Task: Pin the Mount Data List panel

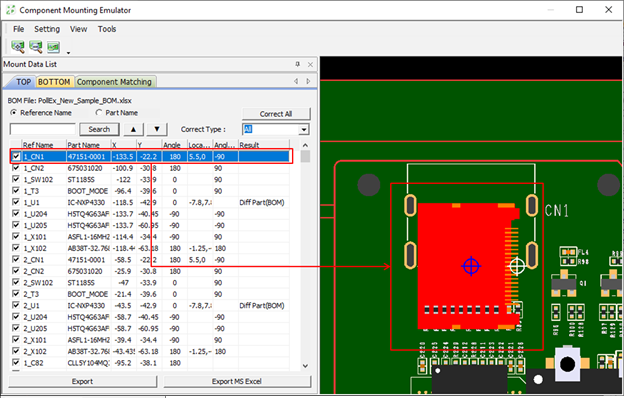Action: (x=297, y=64)
